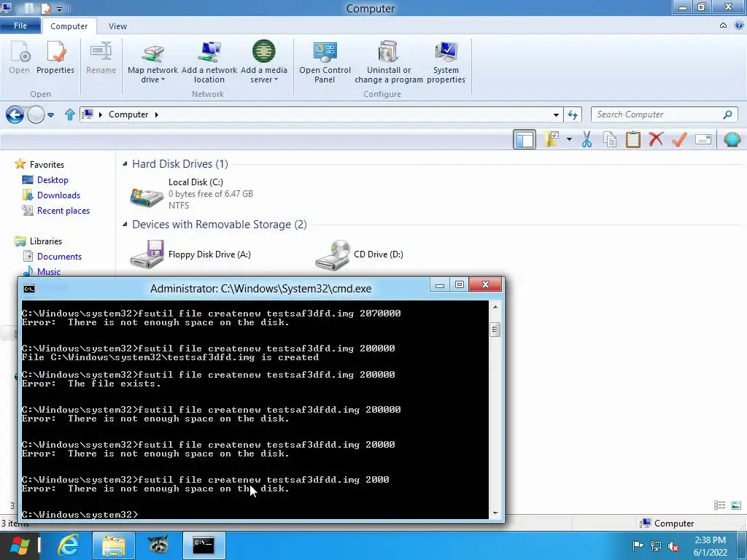Click Music under Libraries
Image resolution: width=747 pixels, height=560 pixels.
tap(49, 271)
